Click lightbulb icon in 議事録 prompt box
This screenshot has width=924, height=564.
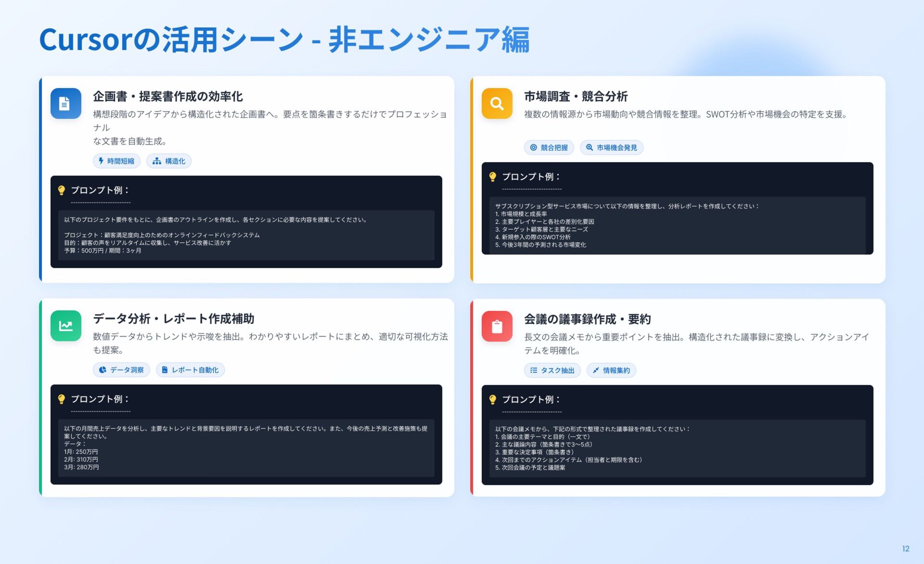(x=493, y=399)
